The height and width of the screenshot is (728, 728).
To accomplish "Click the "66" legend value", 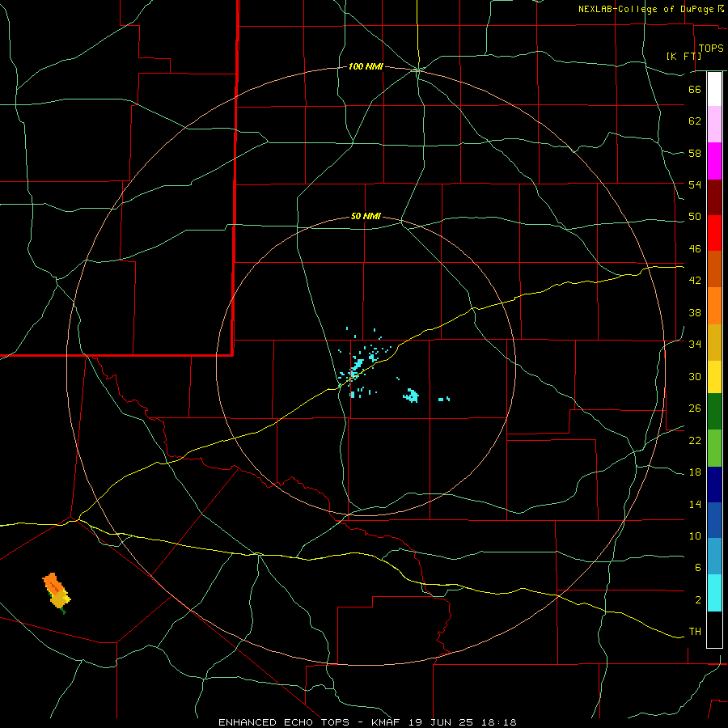I will coord(695,89).
